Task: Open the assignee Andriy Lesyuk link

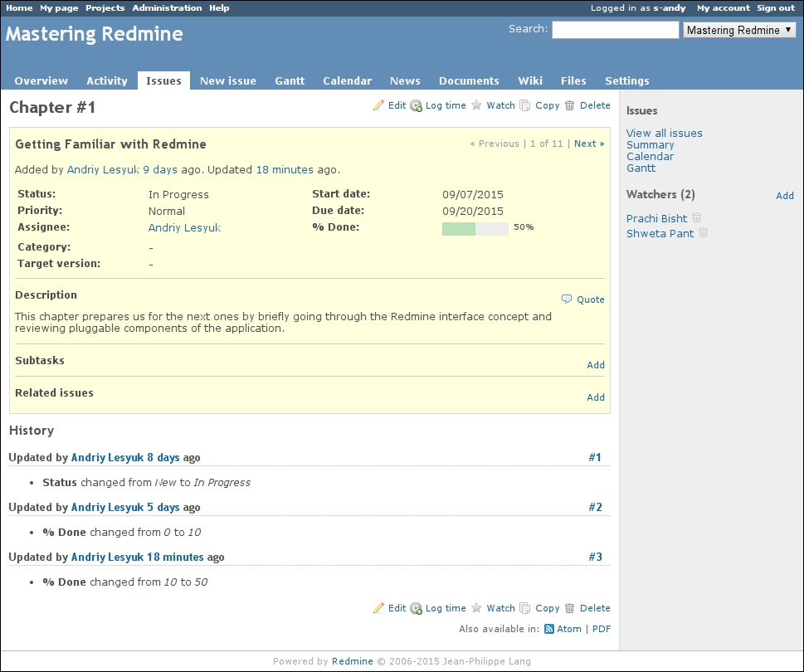Action: point(184,227)
